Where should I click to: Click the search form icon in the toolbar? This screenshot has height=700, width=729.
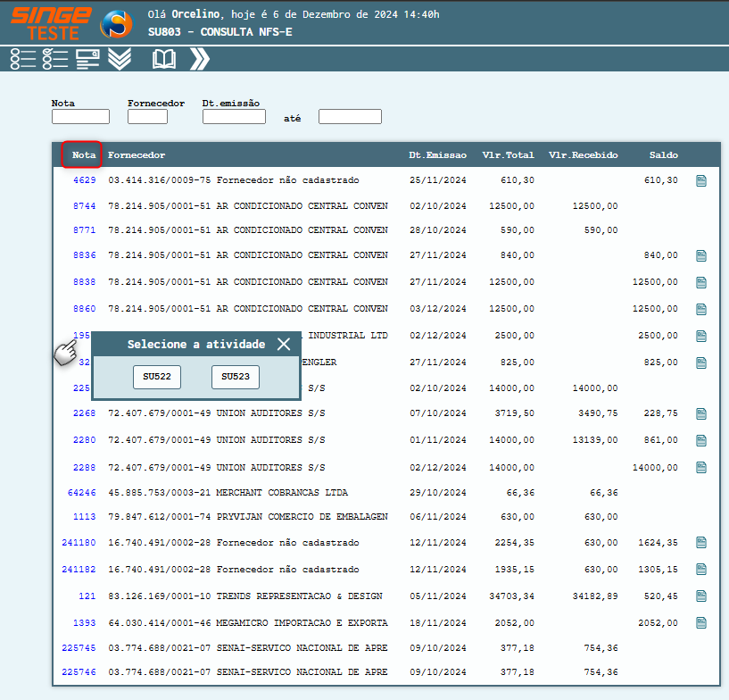point(87,59)
